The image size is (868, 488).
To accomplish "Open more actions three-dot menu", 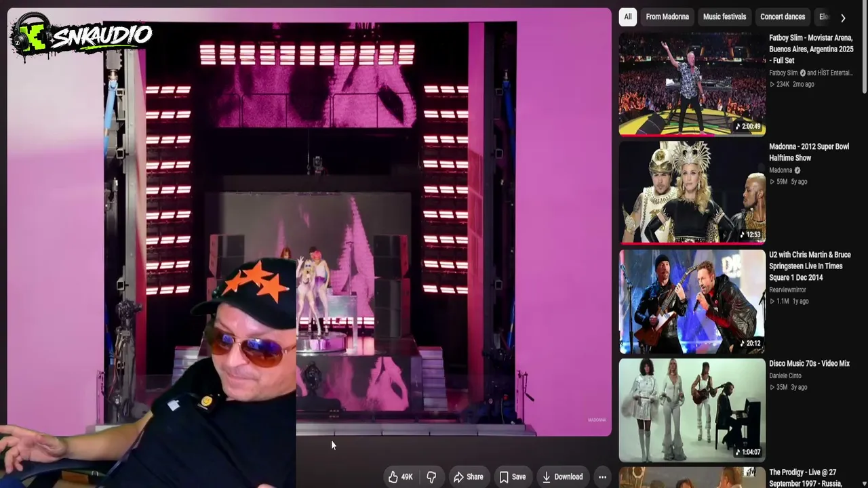I will (602, 477).
